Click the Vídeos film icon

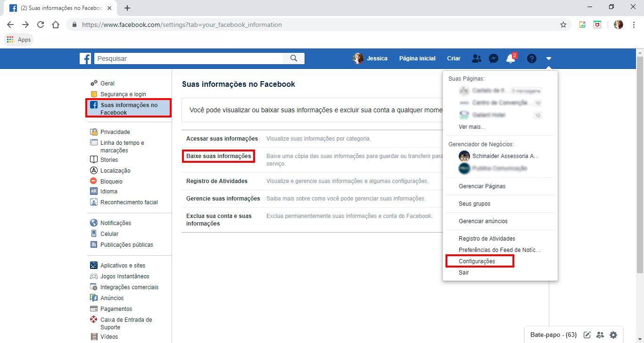coord(93,337)
